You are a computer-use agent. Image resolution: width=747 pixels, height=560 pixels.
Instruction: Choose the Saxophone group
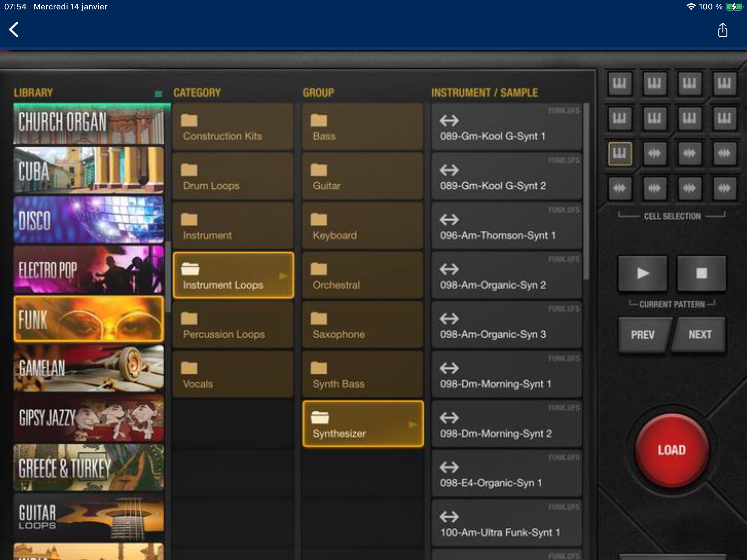pos(362,325)
